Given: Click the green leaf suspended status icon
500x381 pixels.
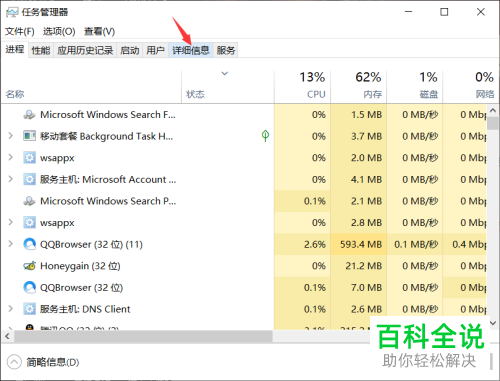Looking at the screenshot, I should pyautogui.click(x=265, y=136).
